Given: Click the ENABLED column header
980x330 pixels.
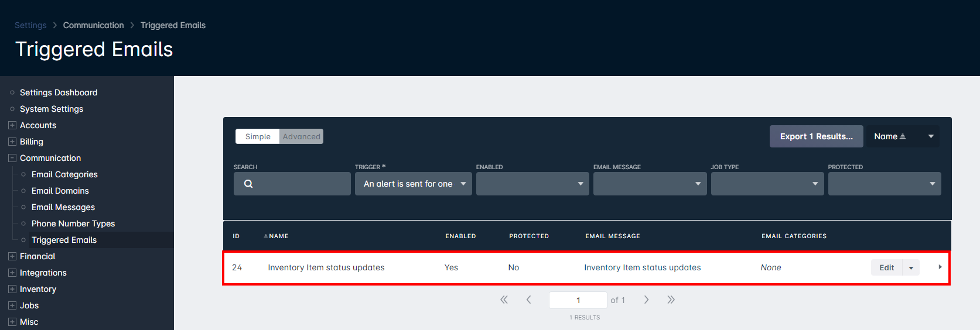Looking at the screenshot, I should click(x=460, y=236).
